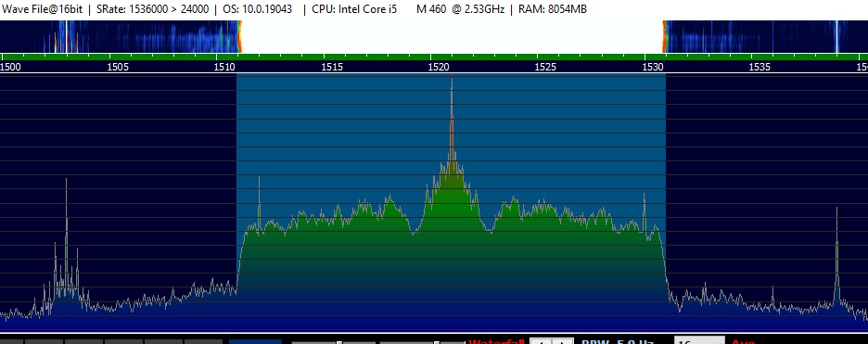Click the red Waterfall label

point(496,342)
